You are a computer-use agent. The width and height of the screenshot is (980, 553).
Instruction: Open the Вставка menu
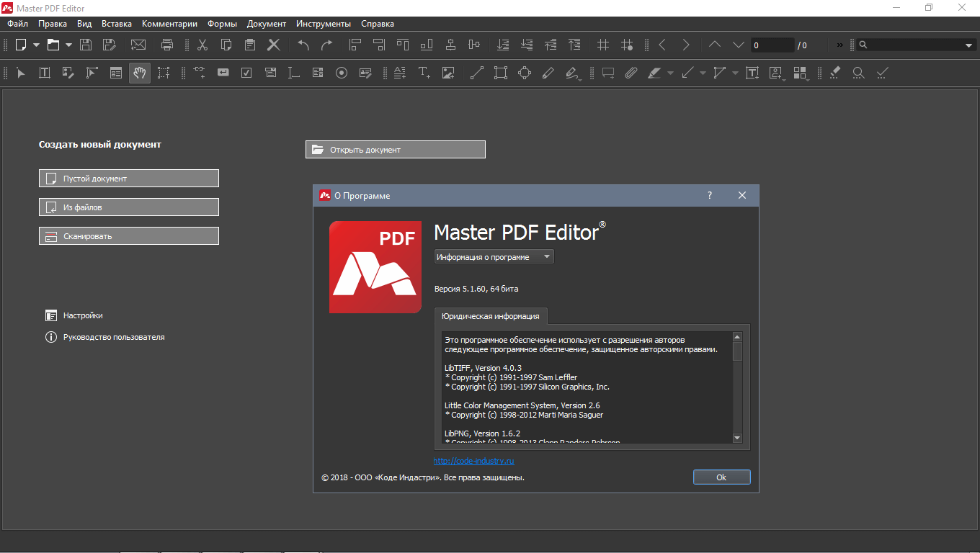coord(117,24)
